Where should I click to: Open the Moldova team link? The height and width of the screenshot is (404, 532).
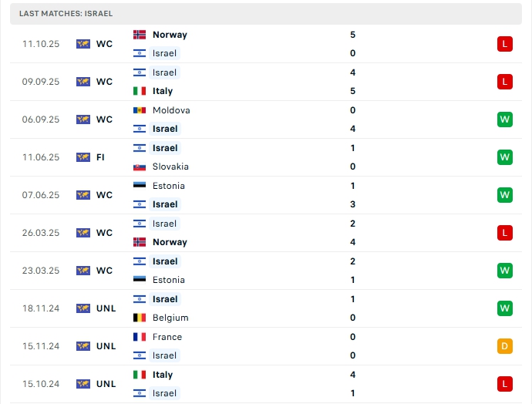coord(171,110)
